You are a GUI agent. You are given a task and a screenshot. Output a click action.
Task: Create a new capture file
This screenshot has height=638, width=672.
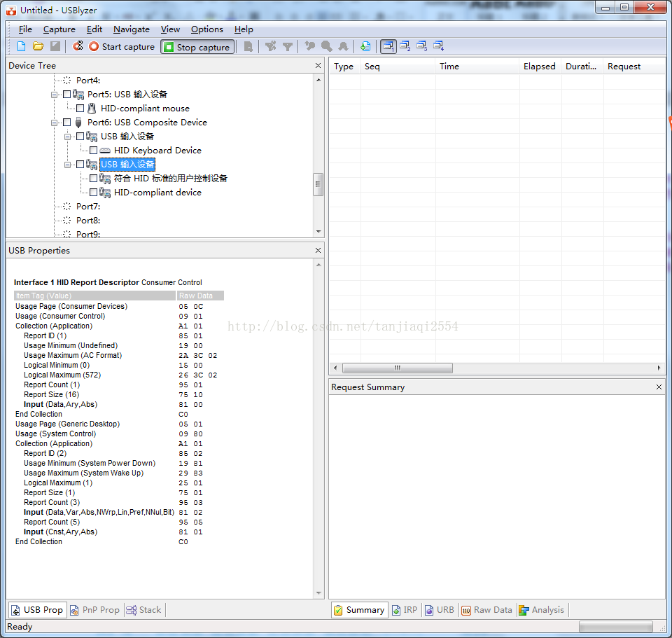pos(21,46)
